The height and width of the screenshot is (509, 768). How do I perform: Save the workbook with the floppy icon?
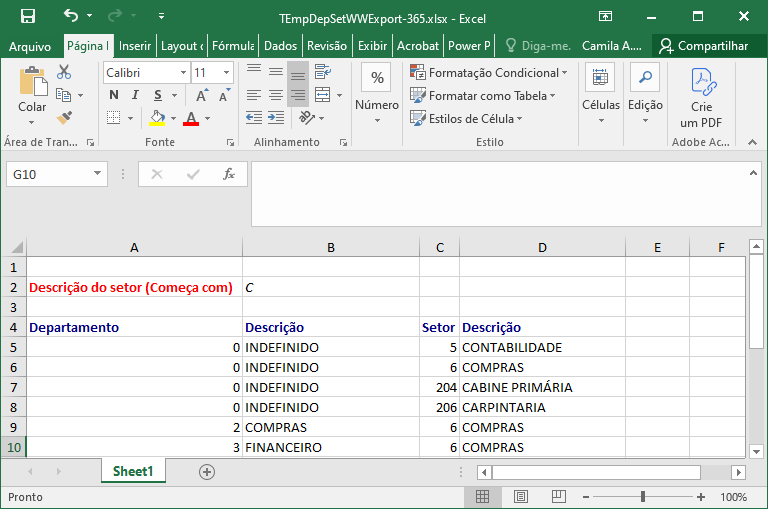28,17
